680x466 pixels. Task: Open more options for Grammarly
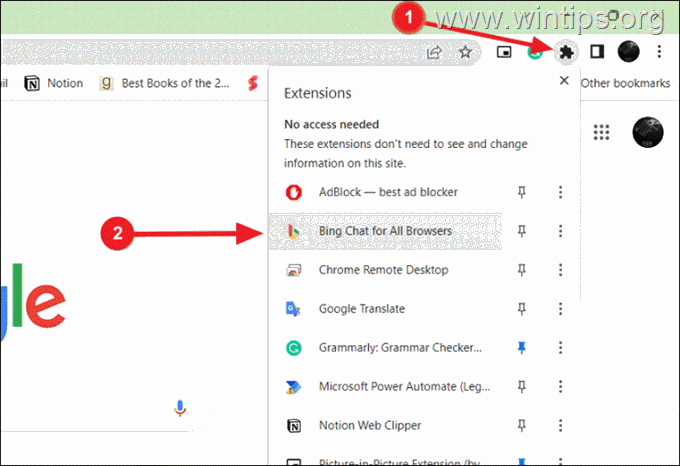[560, 348]
